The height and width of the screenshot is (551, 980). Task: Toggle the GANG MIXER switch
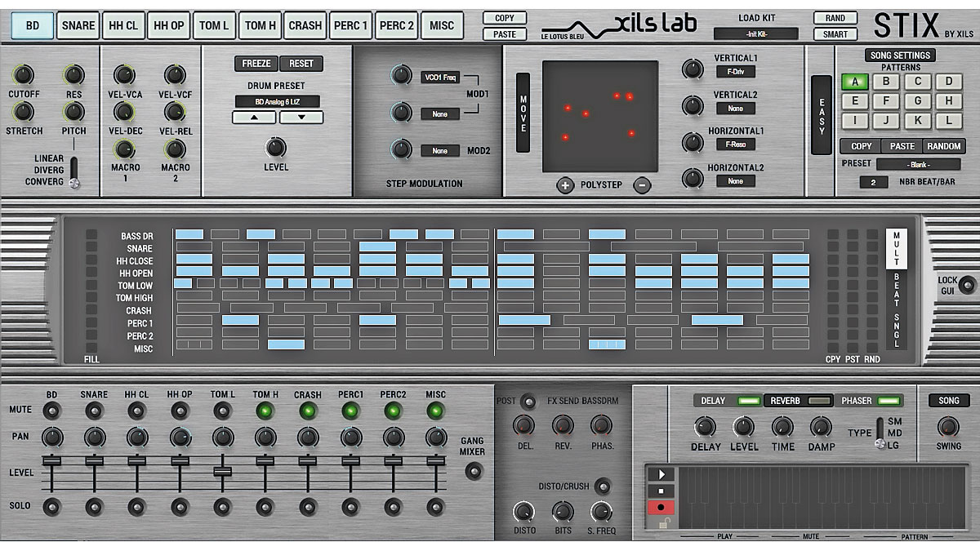pyautogui.click(x=473, y=471)
